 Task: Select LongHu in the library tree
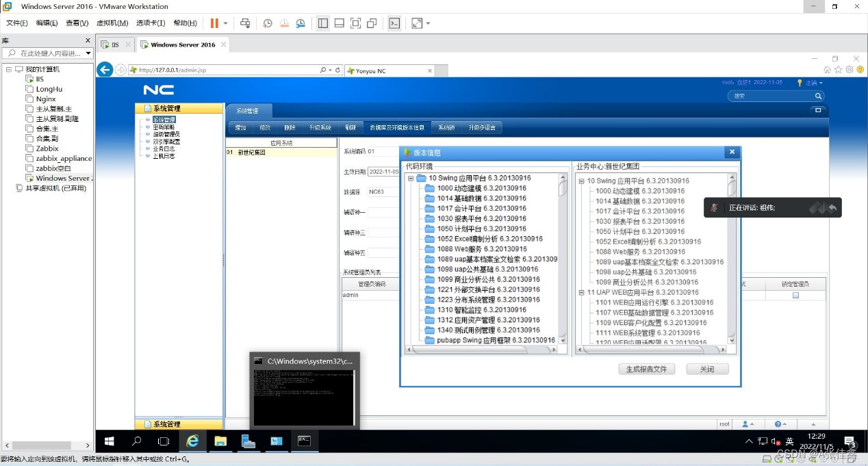[49, 89]
